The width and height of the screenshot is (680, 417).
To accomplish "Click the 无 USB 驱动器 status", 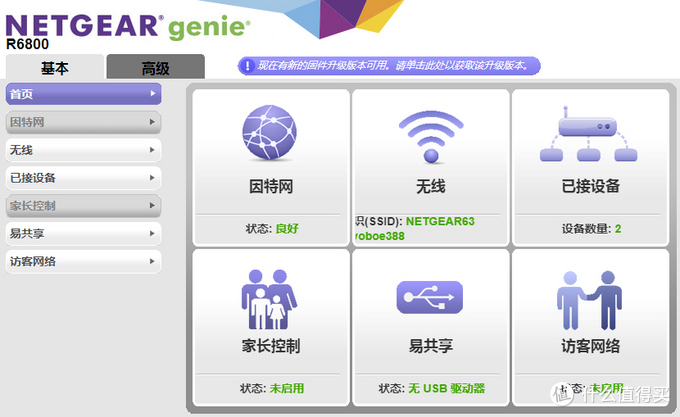I will point(446,388).
